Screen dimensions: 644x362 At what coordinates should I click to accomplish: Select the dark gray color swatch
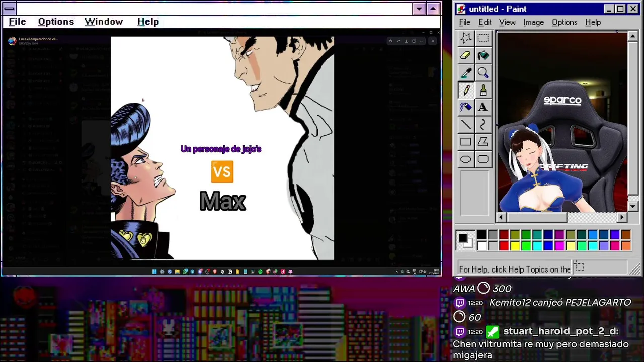[x=493, y=235]
